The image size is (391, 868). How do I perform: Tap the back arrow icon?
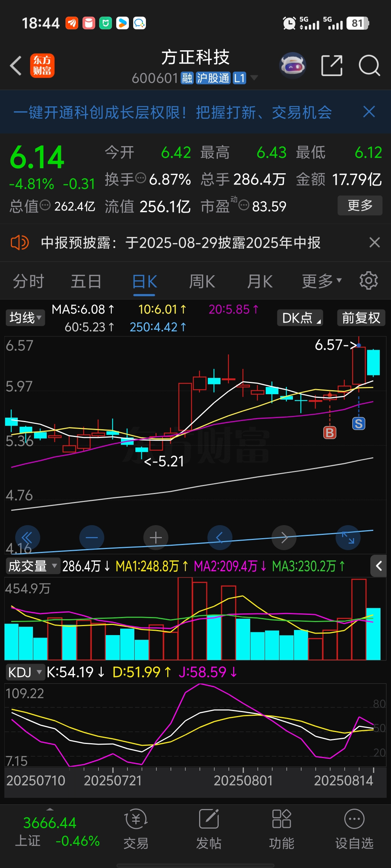(16, 66)
